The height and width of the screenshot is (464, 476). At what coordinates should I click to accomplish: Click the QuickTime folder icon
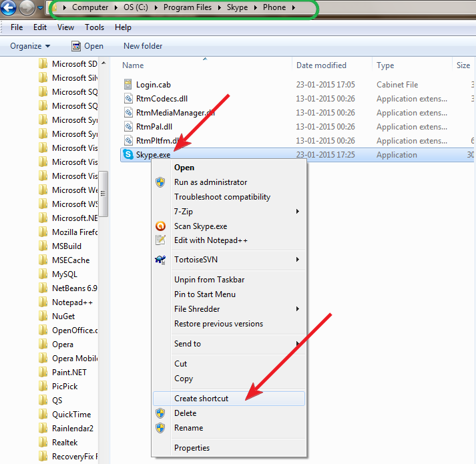tap(43, 414)
